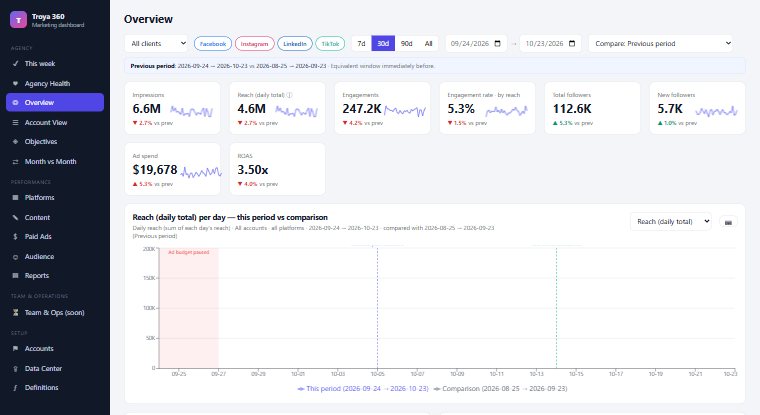Click the Previous period info banner text

[x=283, y=66]
